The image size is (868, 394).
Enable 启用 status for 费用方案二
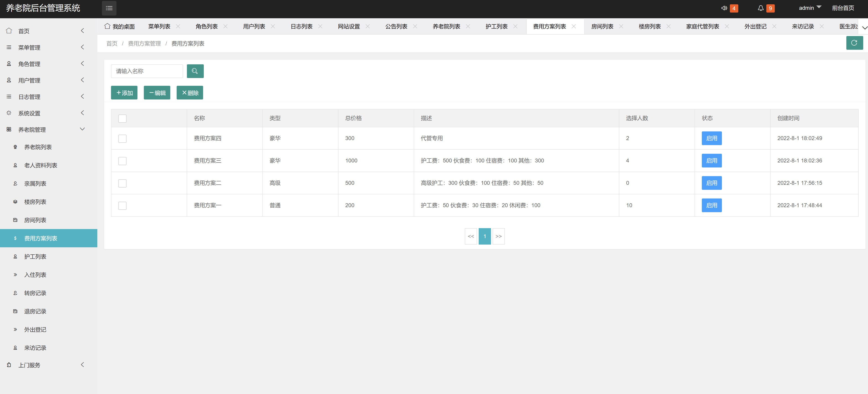pos(712,183)
